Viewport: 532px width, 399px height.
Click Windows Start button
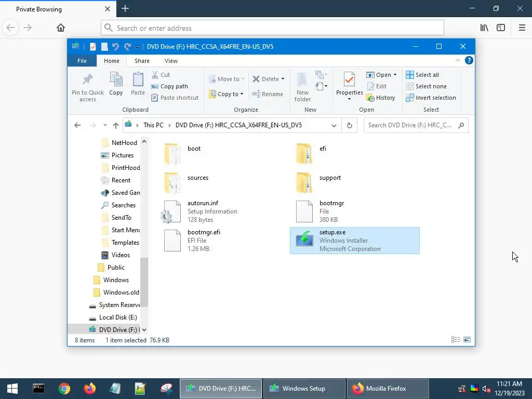click(x=12, y=389)
